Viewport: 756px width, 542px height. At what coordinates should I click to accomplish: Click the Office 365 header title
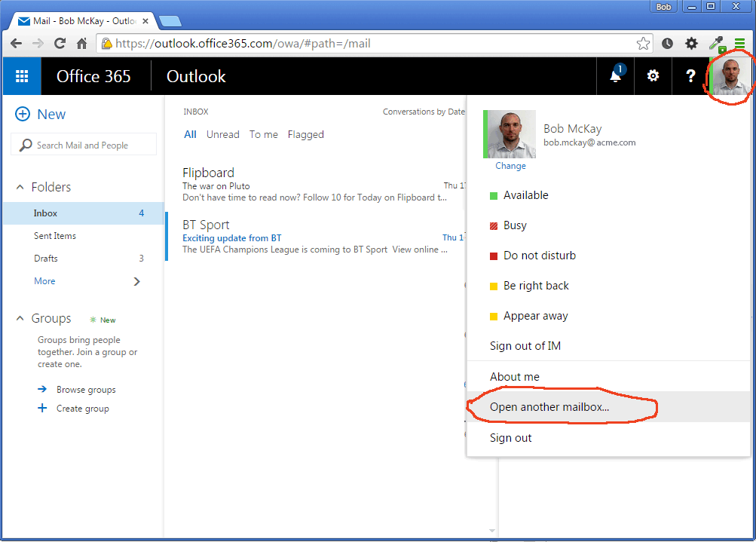coord(93,76)
